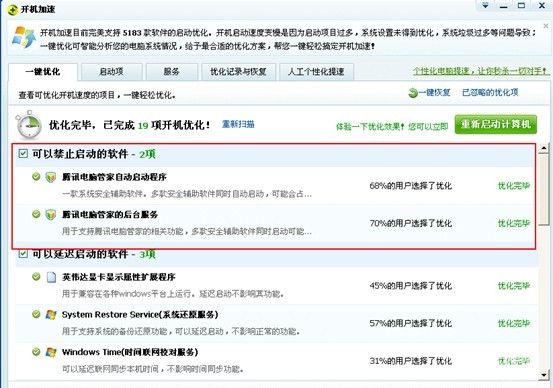Screen dimensions: 553x388
Task: Select System Restore Service(系统还原服务) title
Action: [x=140, y=315]
